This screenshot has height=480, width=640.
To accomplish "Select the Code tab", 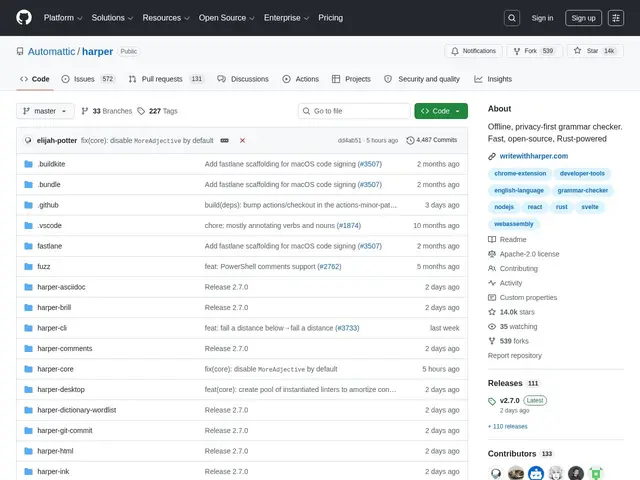I will (x=35, y=79).
